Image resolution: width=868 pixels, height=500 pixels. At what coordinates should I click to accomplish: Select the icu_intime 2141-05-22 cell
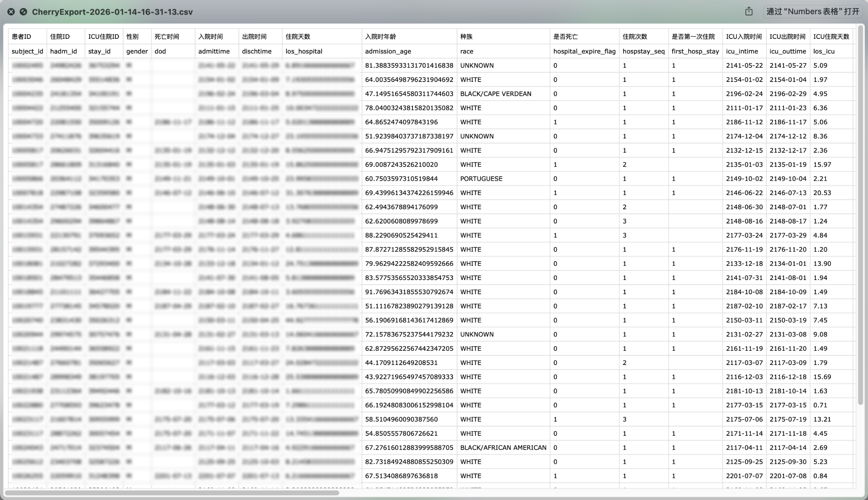[744, 65]
